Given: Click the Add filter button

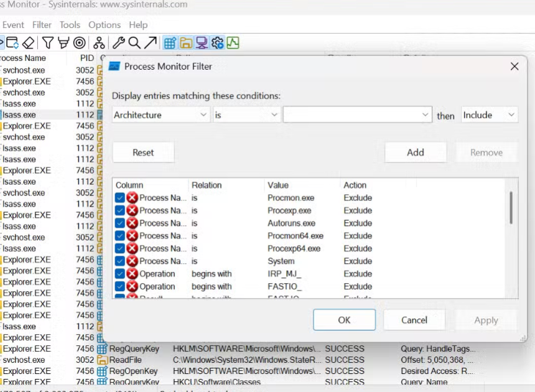Looking at the screenshot, I should coord(415,152).
